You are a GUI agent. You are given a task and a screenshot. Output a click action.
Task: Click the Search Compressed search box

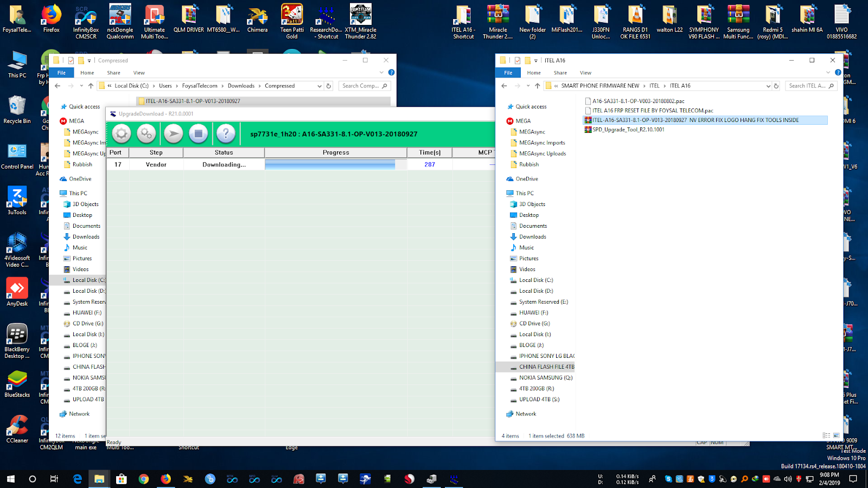click(364, 86)
